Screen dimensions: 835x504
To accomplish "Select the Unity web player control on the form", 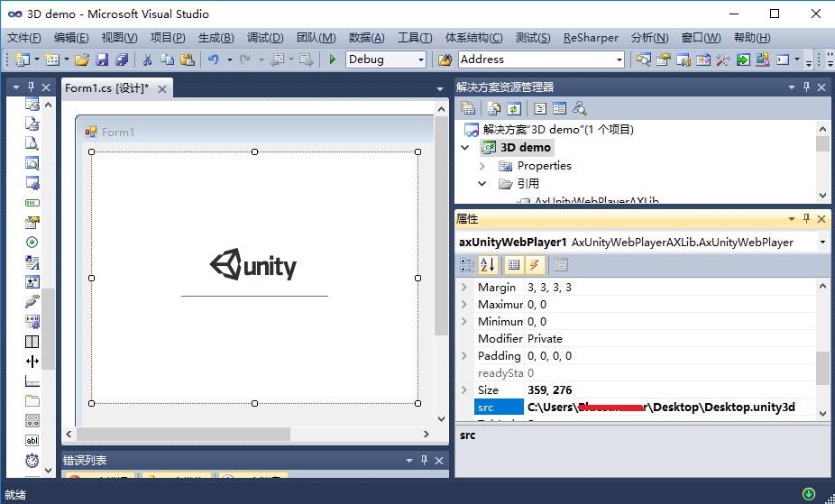I will (x=254, y=278).
